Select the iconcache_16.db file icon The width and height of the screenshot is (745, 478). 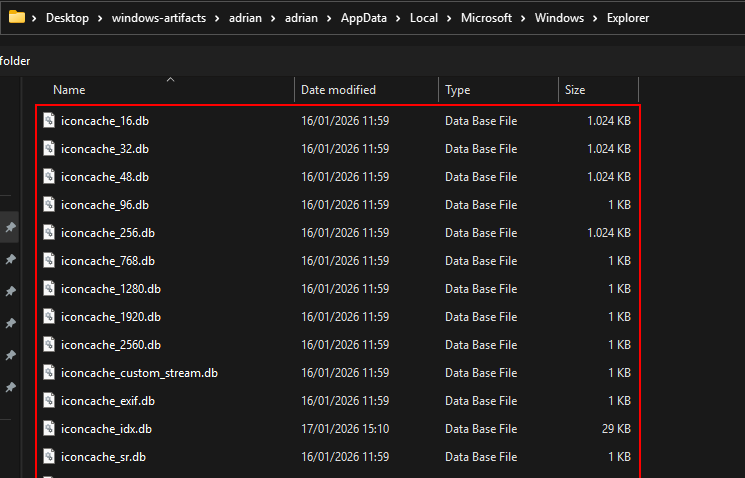click(48, 121)
